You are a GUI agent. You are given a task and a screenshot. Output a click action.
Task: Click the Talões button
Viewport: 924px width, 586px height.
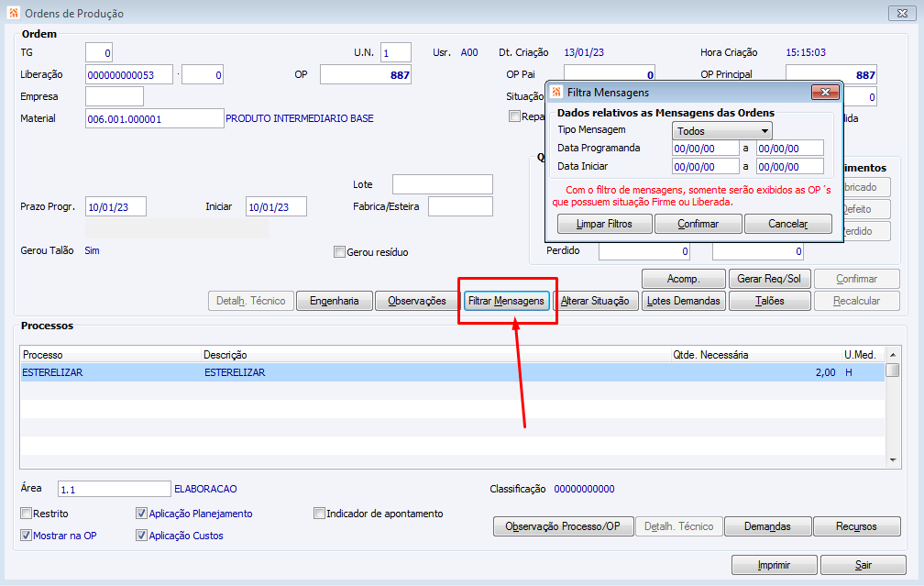[770, 301]
